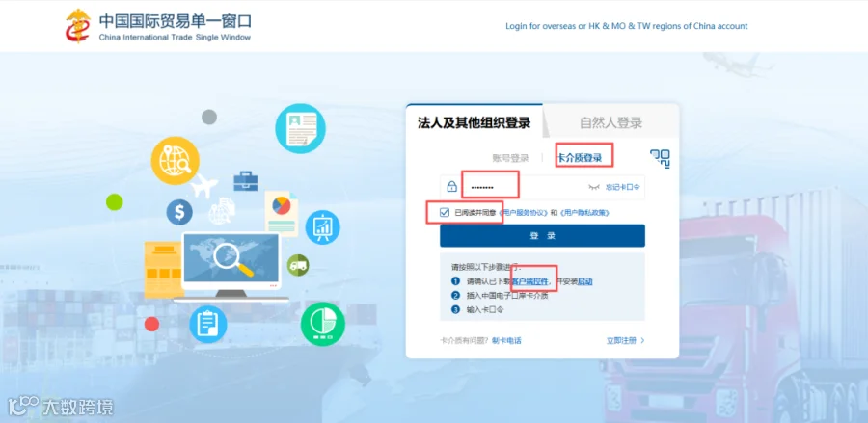Click step text 输入卡口令
Viewport: 868px width, 423px height.
tap(485, 310)
